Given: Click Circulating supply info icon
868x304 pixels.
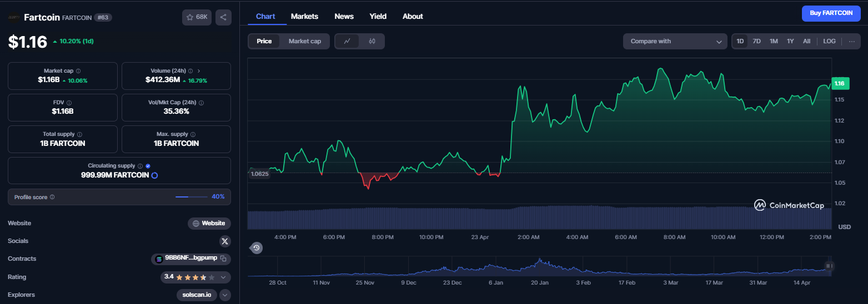Looking at the screenshot, I should 140,166.
